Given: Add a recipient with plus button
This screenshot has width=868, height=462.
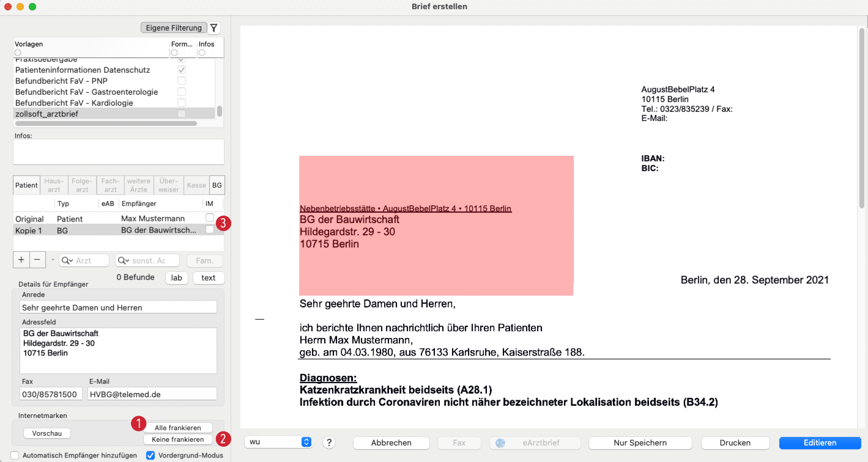Looking at the screenshot, I should point(21,260).
